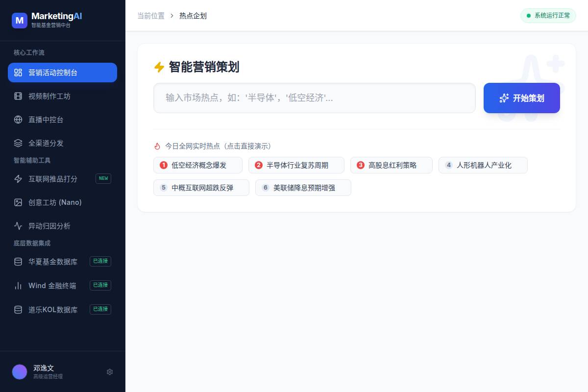
Task: Click the 半导体行业复苏周期 topic chip
Action: [296, 165]
